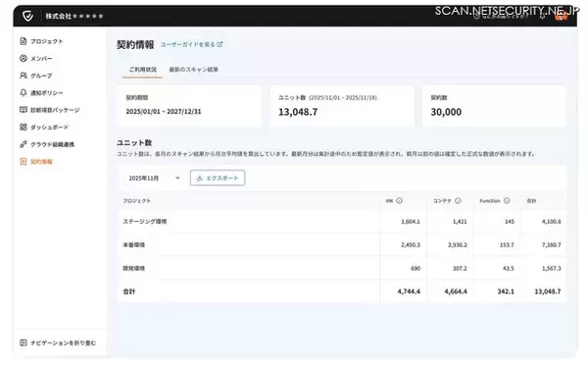Image resolution: width=588 pixels, height=367 pixels.
Task: Click the 4,664.4 container total
Action: click(456, 291)
